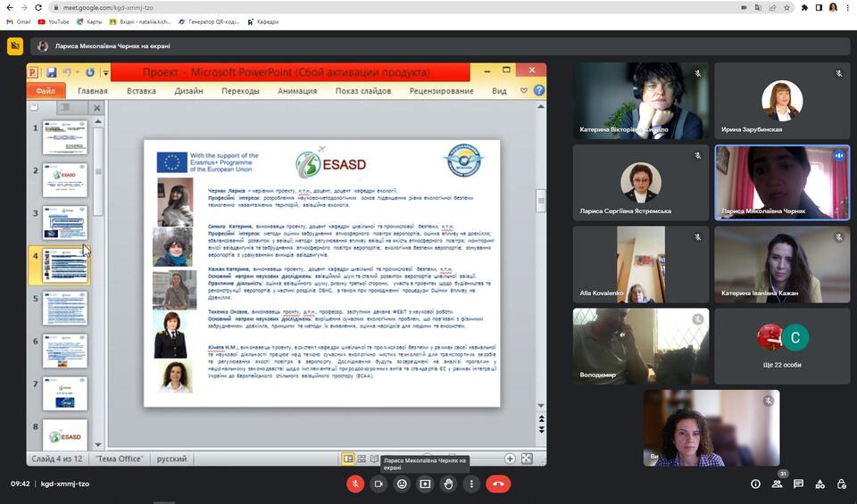This screenshot has width=857, height=504.
Task: Show the participants list icon
Action: [777, 483]
